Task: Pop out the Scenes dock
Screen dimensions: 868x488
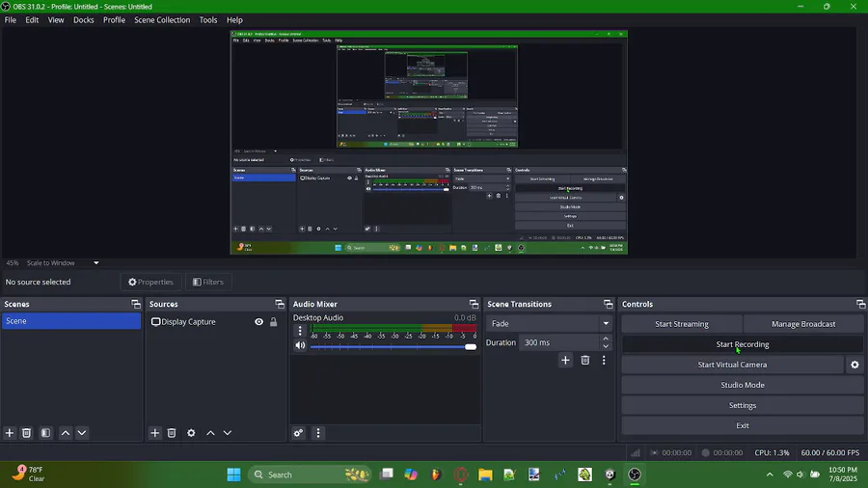Action: click(x=136, y=304)
